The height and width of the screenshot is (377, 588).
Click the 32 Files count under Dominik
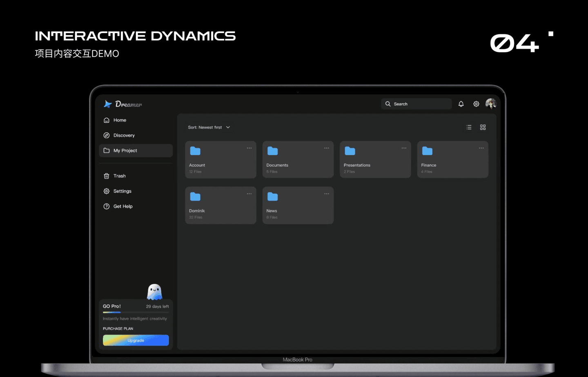click(196, 218)
